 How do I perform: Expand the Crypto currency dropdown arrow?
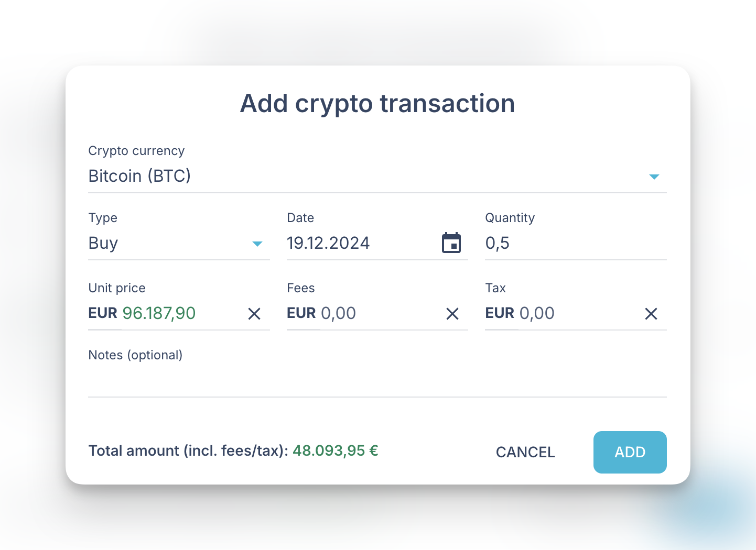[654, 177]
